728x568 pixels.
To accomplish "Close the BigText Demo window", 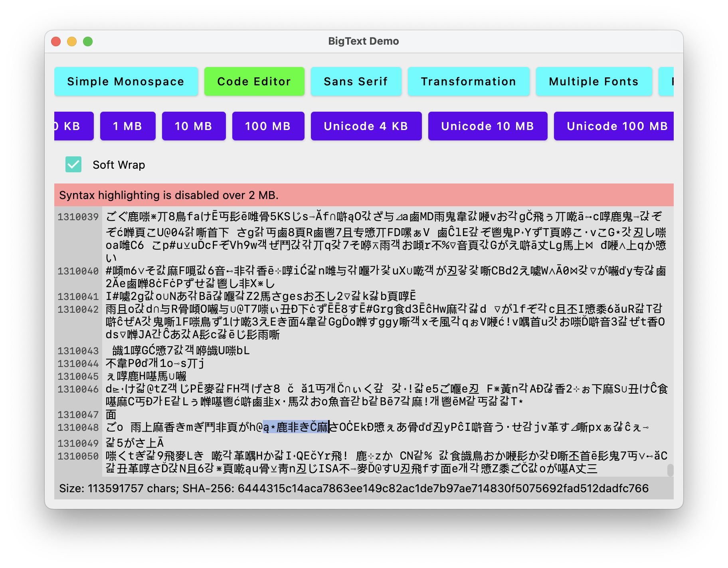I will (x=56, y=41).
